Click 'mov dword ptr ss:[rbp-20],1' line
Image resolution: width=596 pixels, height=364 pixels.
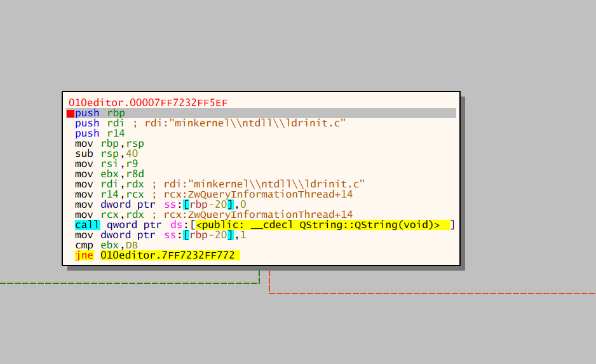[160, 235]
